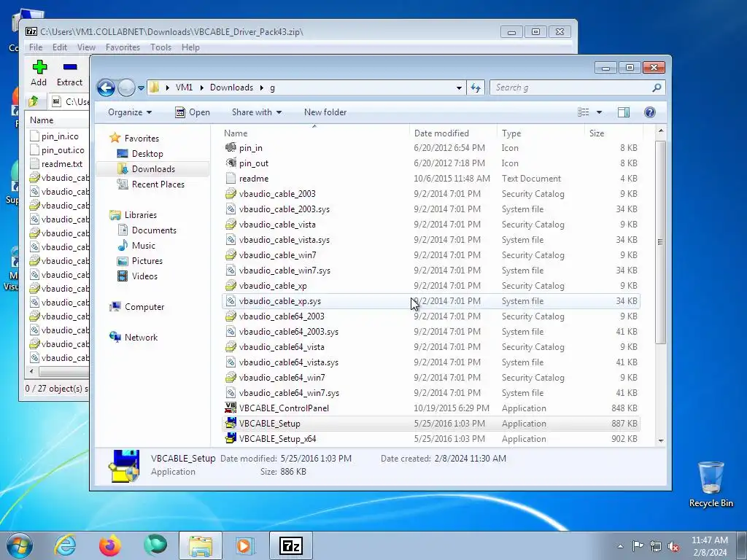Click the Extract icon in 7-Zip window
Image resolution: width=747 pixels, height=560 pixels.
[69, 67]
